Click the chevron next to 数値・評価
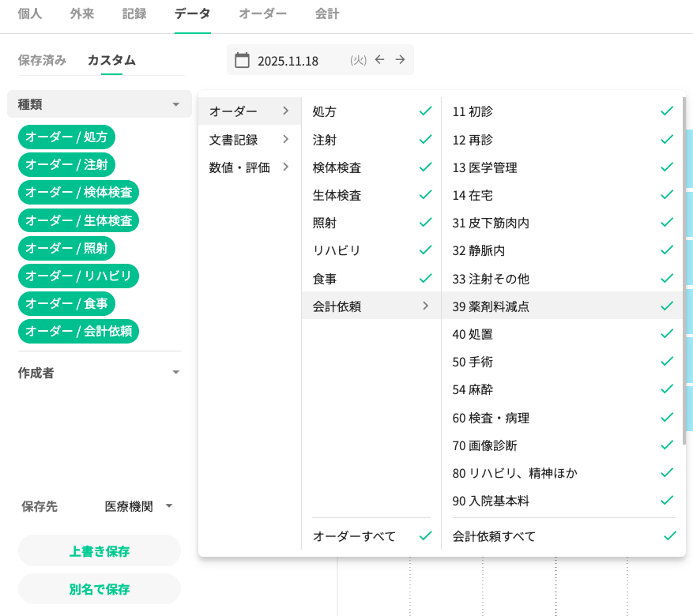The width and height of the screenshot is (693, 616). tap(285, 167)
